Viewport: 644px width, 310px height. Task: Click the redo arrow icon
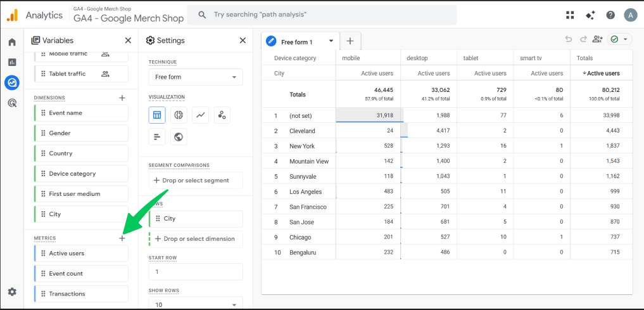583,39
